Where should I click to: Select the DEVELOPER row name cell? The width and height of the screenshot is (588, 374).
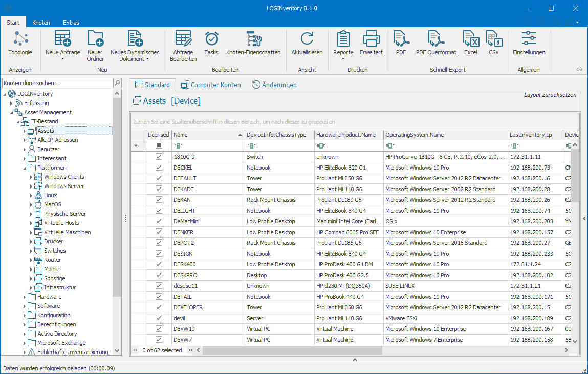point(208,307)
